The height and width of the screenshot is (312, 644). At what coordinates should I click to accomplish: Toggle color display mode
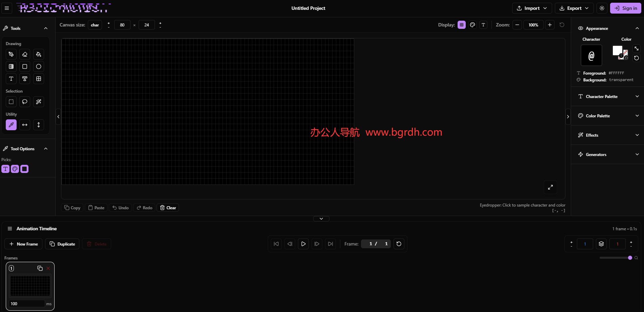point(472,24)
